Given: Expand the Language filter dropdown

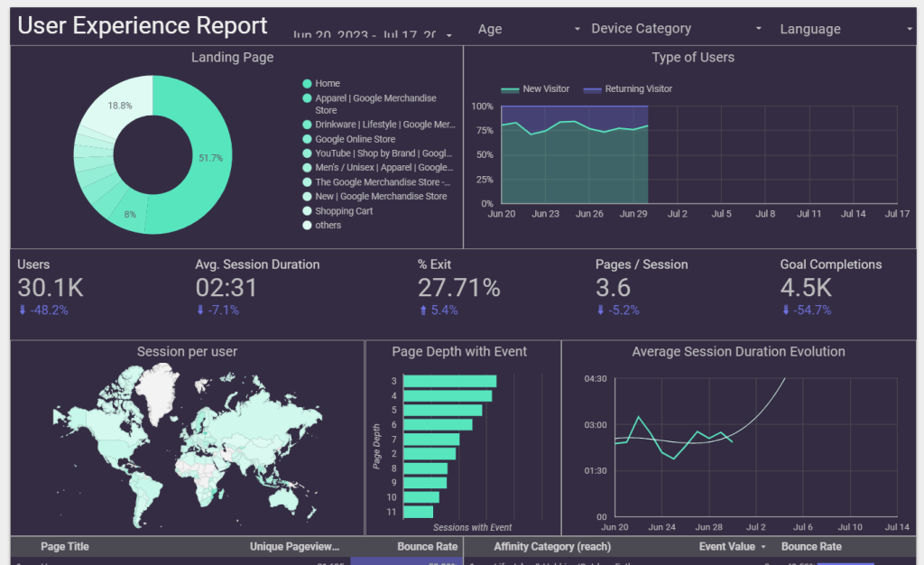Looking at the screenshot, I should pos(910,29).
